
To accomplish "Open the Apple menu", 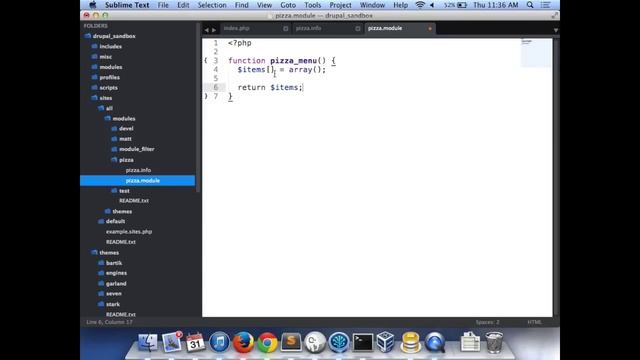I will (93, 5).
